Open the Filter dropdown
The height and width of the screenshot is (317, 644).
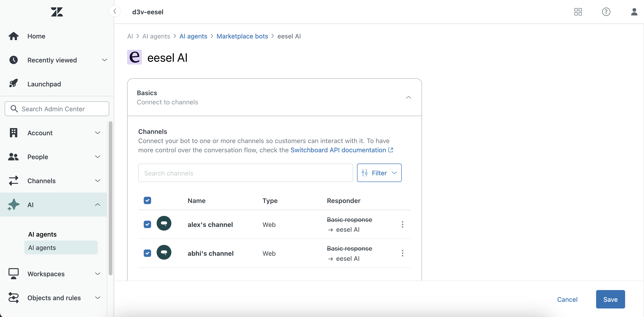379,173
